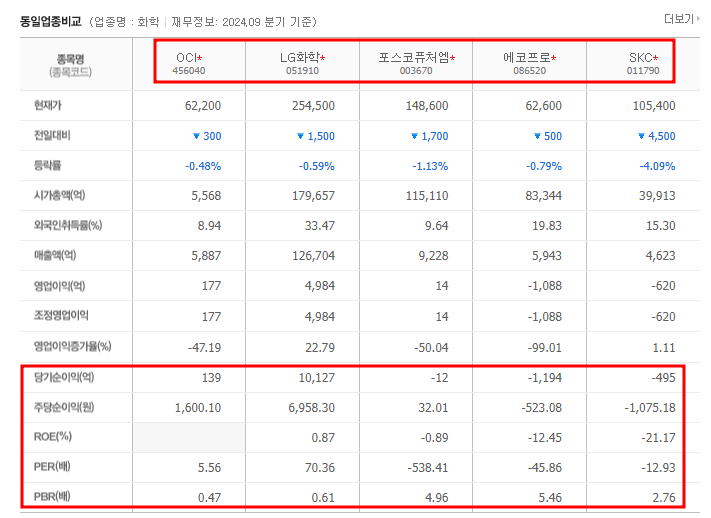
Task: Click the -0.48% change rate
Action: click(203, 166)
